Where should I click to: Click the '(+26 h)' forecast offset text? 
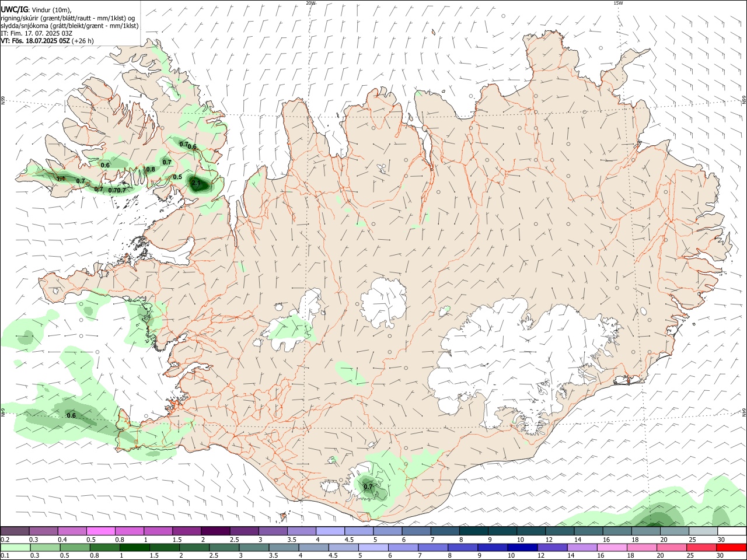coord(83,41)
